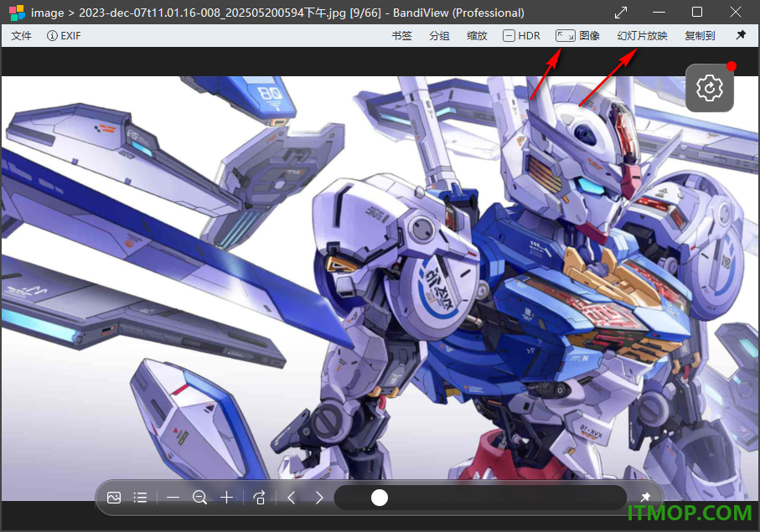Image resolution: width=760 pixels, height=532 pixels.
Task: Open the file list icon in the bottom toolbar
Action: (140, 498)
